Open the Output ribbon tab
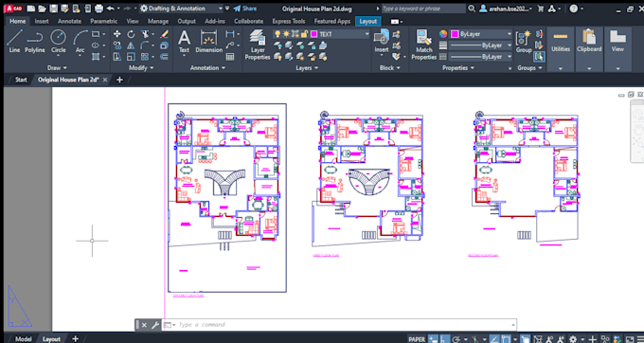The image size is (644, 343). 187,22
